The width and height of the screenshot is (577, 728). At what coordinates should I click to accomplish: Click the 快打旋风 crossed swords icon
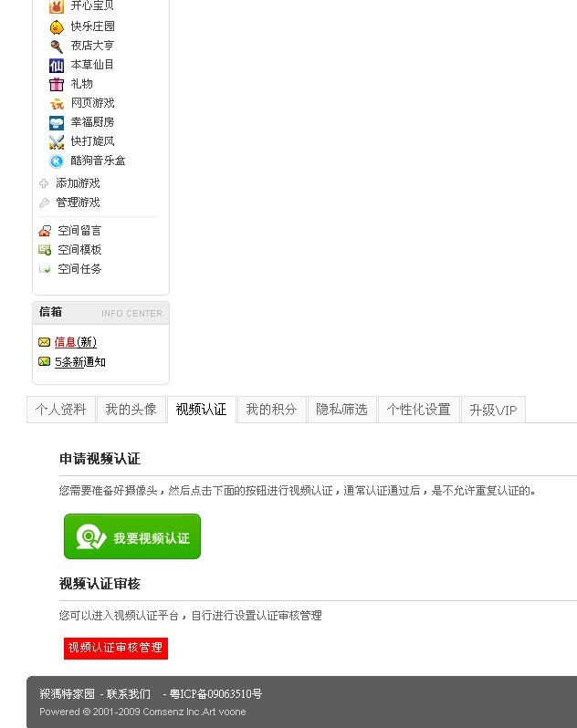[x=57, y=141]
